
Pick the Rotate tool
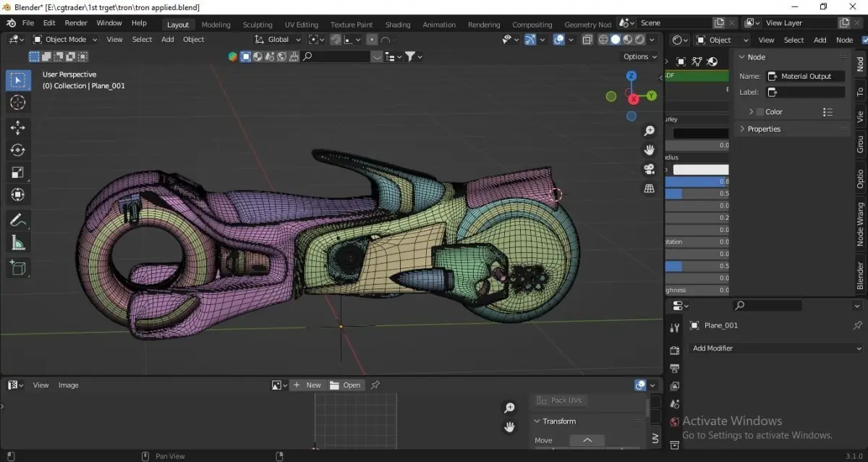click(x=18, y=150)
